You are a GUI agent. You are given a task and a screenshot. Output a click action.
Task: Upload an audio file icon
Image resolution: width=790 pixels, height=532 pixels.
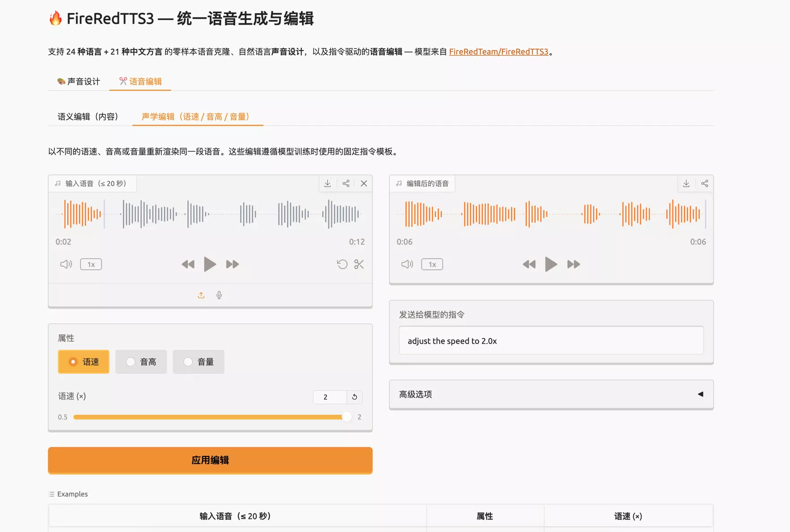(201, 295)
